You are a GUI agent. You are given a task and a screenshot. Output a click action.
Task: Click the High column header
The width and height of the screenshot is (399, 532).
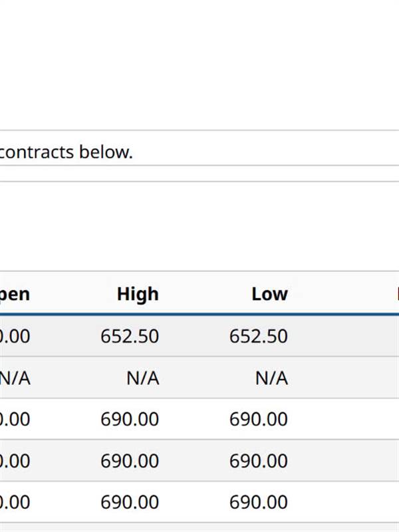click(x=137, y=294)
